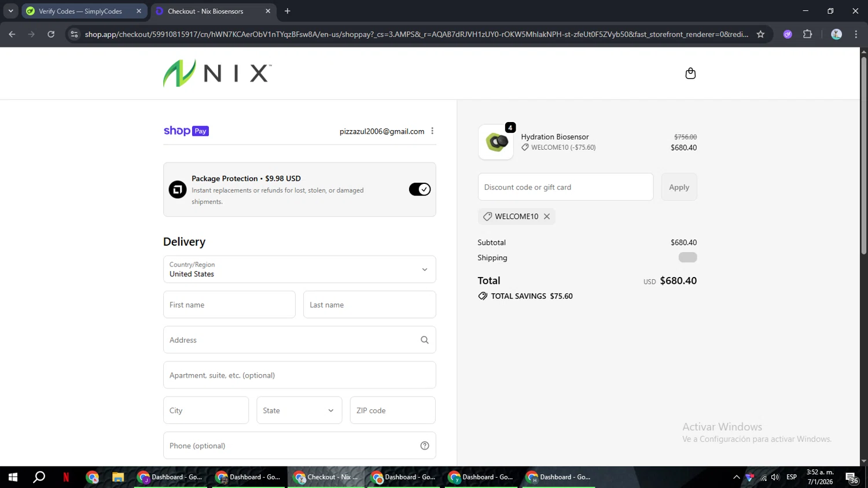The width and height of the screenshot is (868, 488).
Task: Click the forward navigation arrow
Action: point(31,34)
